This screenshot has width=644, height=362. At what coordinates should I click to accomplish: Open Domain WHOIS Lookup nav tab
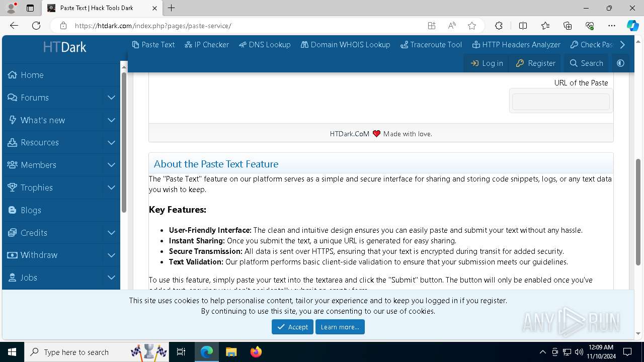[x=346, y=45]
